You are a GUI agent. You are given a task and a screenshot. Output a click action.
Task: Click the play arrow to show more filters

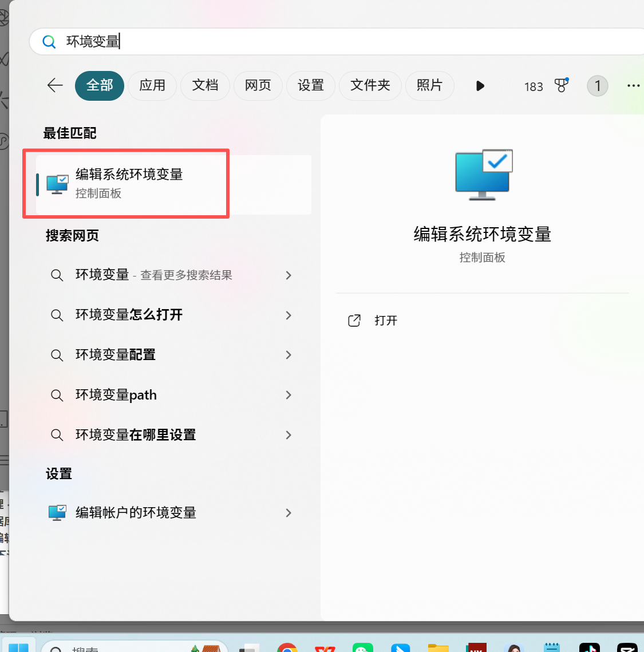[480, 86]
